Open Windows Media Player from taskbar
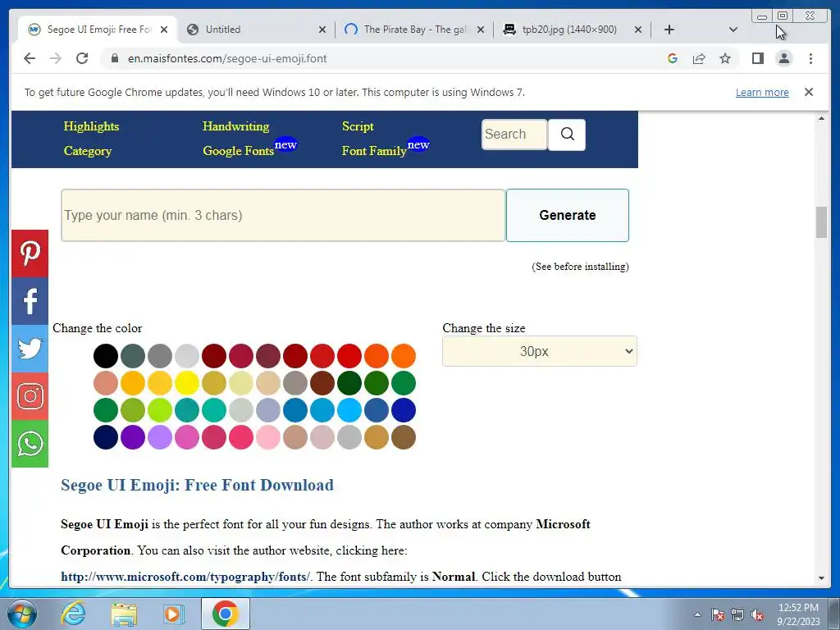The height and width of the screenshot is (630, 840). pos(174,614)
